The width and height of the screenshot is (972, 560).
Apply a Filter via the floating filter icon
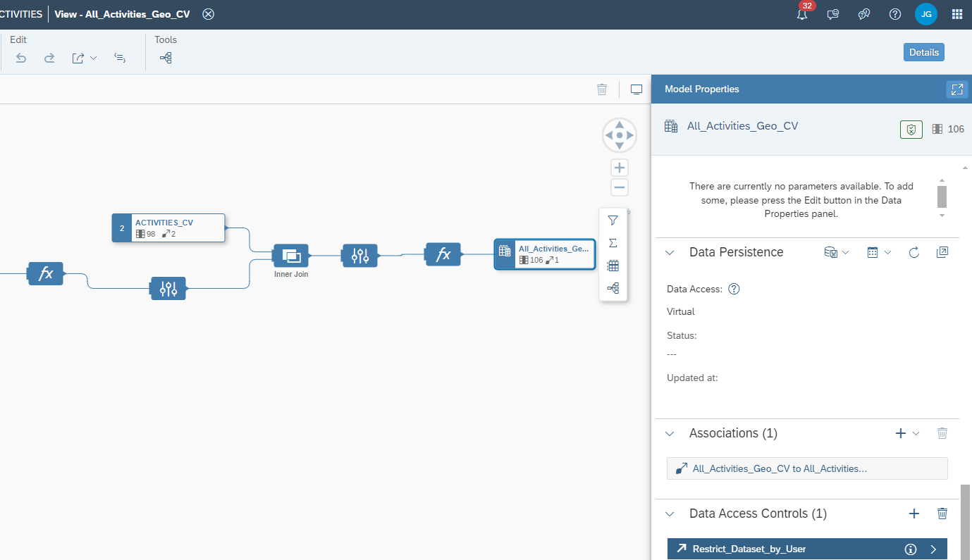pos(613,220)
